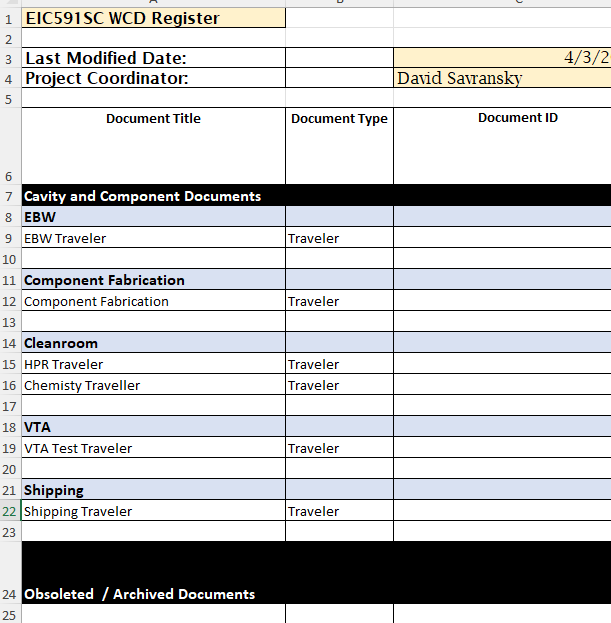
Task: Click the 'Document Title' column header cell
Action: tap(153, 146)
